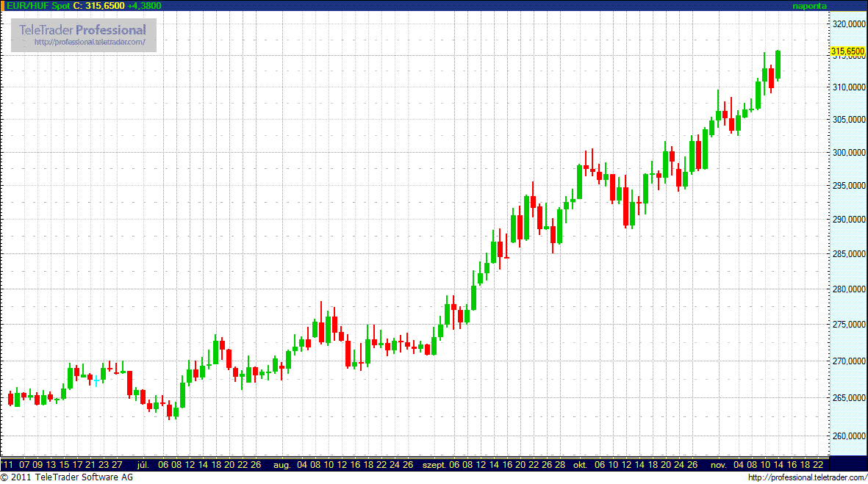The width and height of the screenshot is (868, 484).
Task: Select the cyan doji candle in June
Action: [96, 380]
